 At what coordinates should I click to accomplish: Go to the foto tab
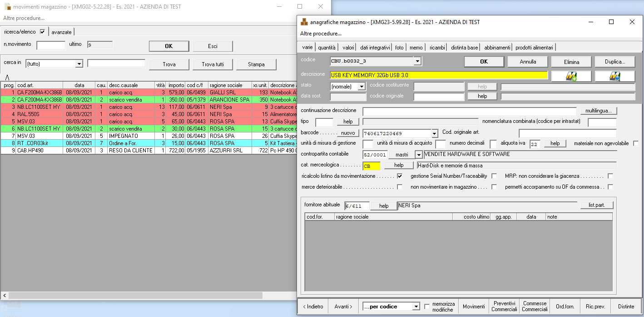tap(399, 47)
